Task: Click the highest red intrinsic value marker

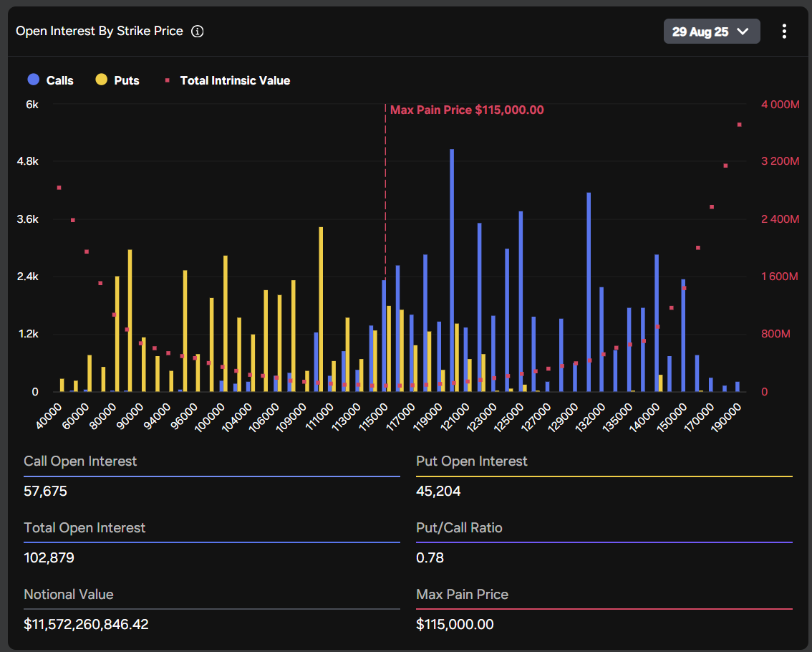Action: coord(739,125)
